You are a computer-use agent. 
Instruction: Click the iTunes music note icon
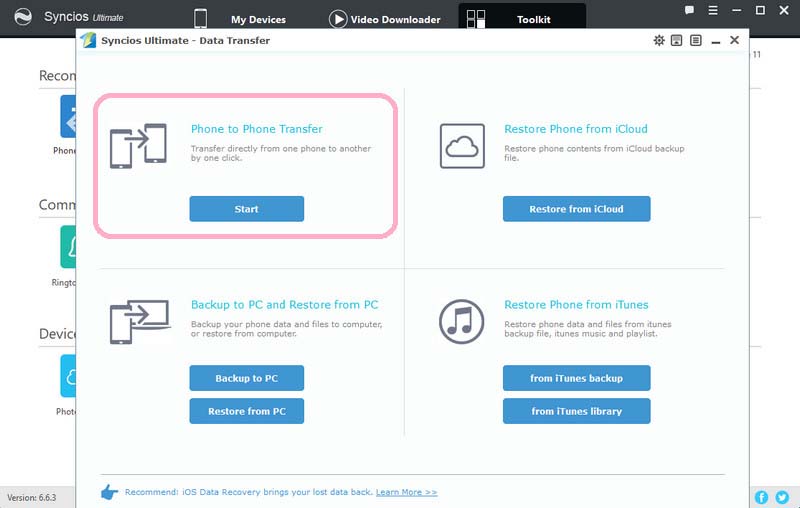pyautogui.click(x=462, y=321)
